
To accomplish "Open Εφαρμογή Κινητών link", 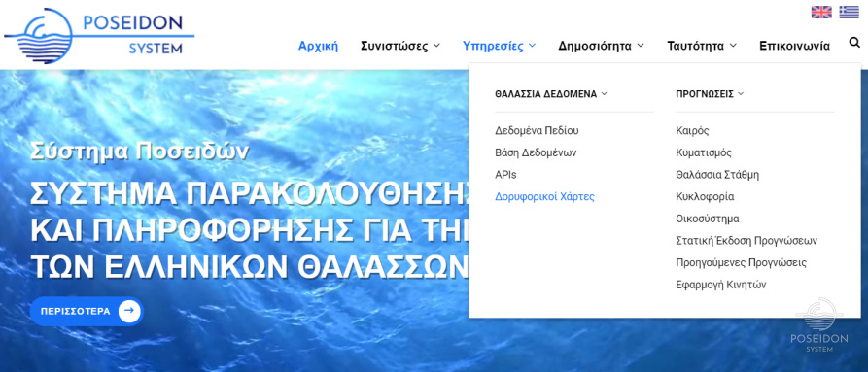I will 721,285.
